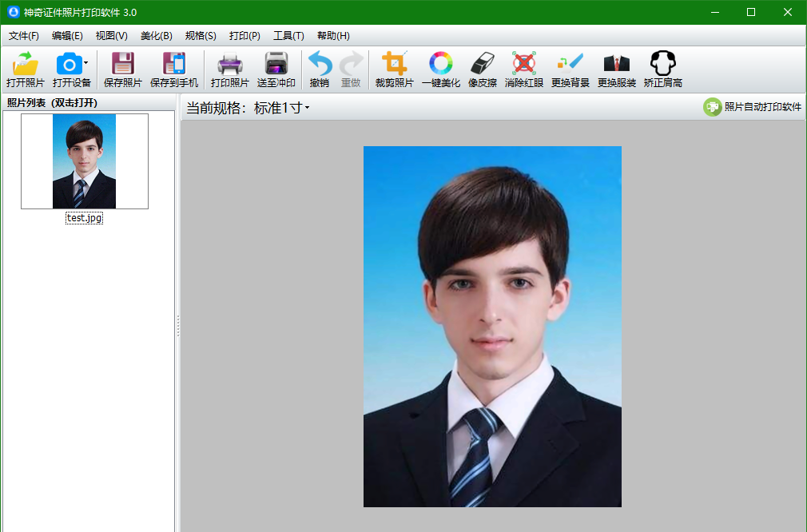
Task: Expand the Open Device (打开设备) camera dropdown arrow
Action: click(x=86, y=62)
